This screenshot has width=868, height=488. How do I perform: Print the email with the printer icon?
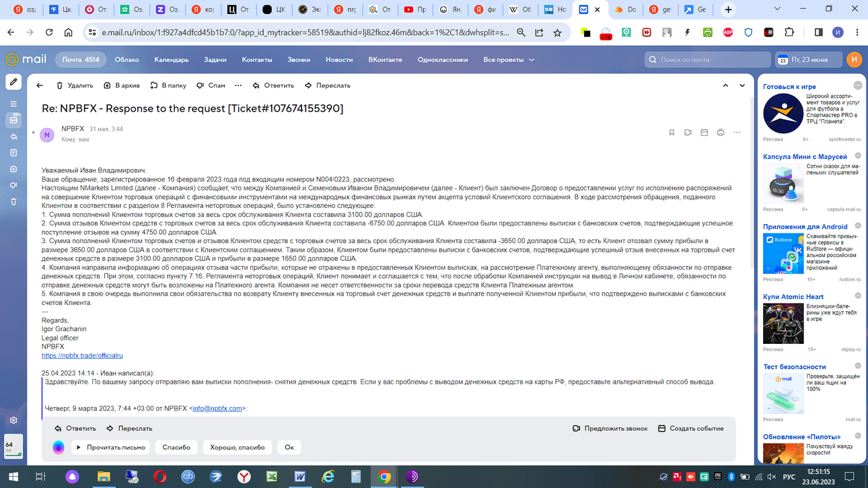pyautogui.click(x=721, y=133)
